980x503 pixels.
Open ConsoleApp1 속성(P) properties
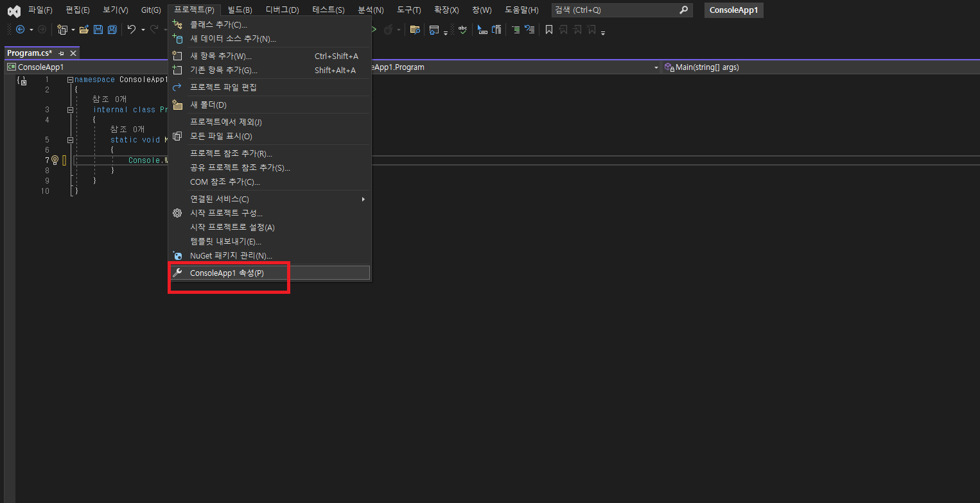click(270, 273)
